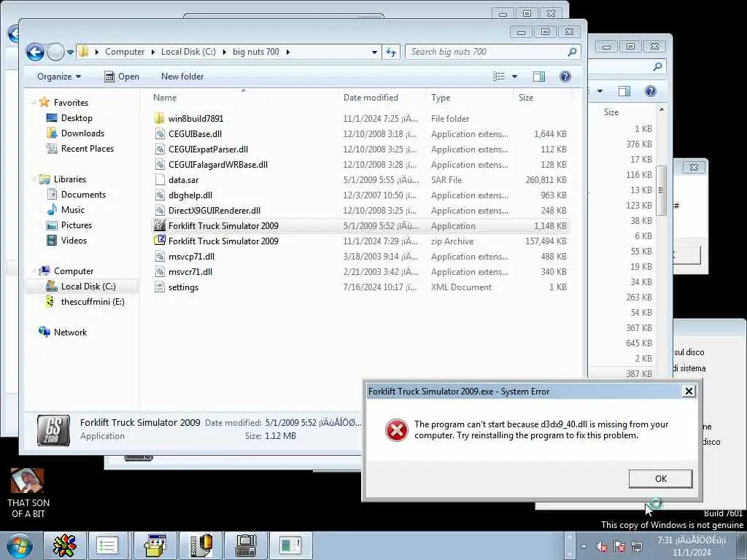Viewport: 747px width, 560px height.
Task: Collapse the Libraries tree node
Action: pyautogui.click(x=34, y=179)
